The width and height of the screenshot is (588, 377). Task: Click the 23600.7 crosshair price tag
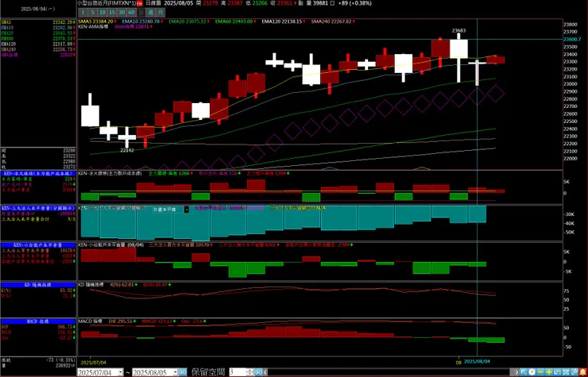click(x=572, y=39)
